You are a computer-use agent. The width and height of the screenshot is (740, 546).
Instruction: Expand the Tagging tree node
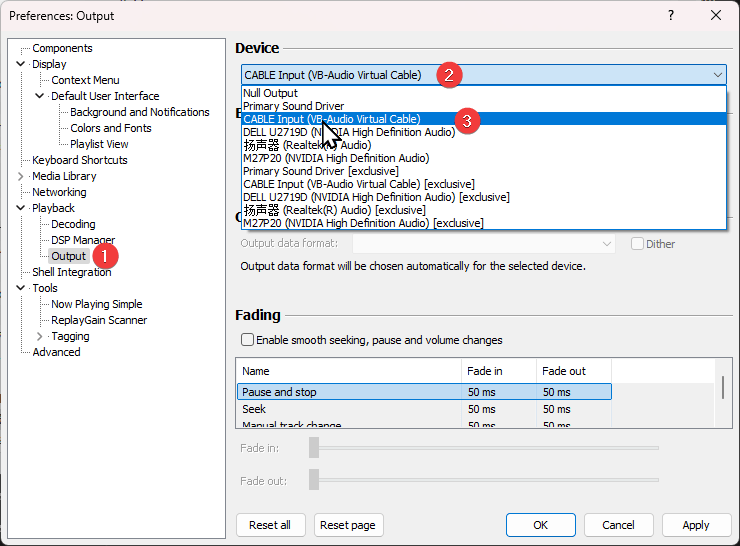(x=40, y=336)
